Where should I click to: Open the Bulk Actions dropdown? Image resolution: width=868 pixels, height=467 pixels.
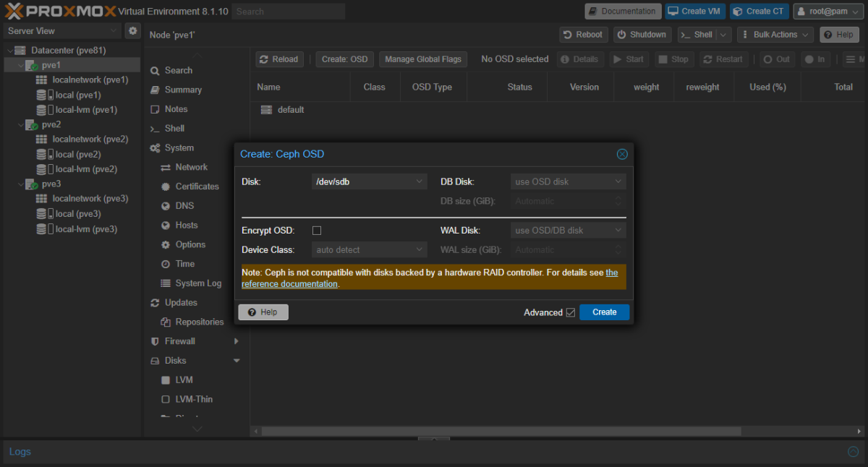[775, 35]
